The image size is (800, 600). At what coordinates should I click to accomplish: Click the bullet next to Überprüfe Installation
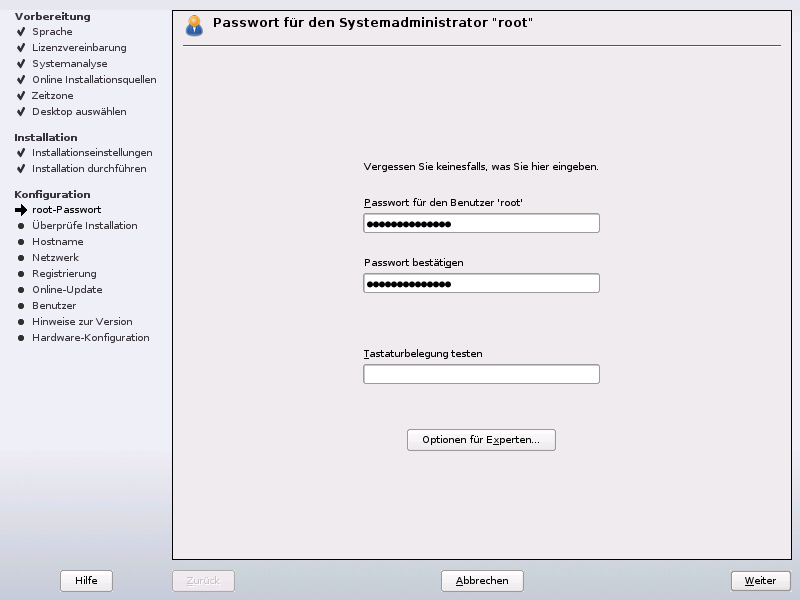click(21, 226)
